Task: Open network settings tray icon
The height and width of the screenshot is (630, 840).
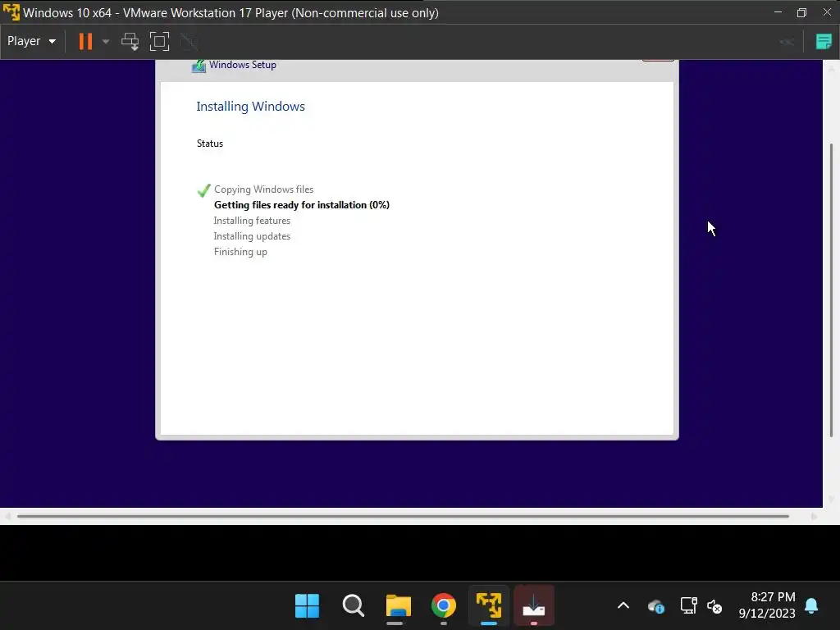Action: [688, 606]
